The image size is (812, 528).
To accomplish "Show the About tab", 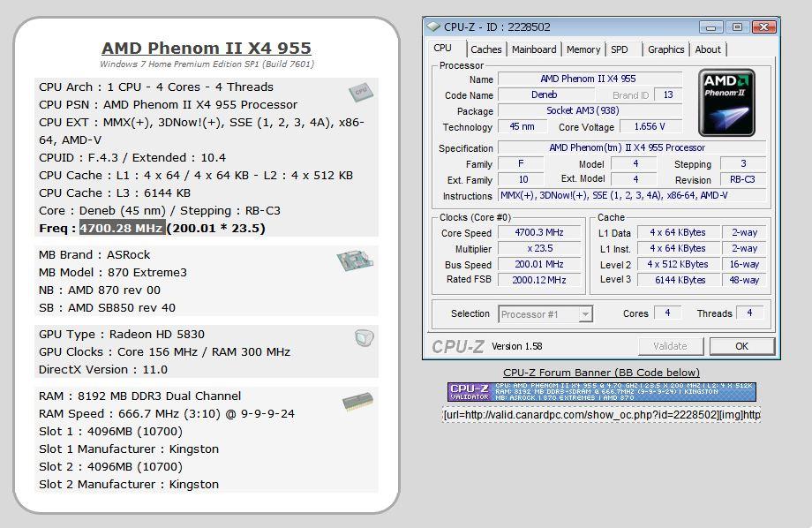I will [708, 49].
